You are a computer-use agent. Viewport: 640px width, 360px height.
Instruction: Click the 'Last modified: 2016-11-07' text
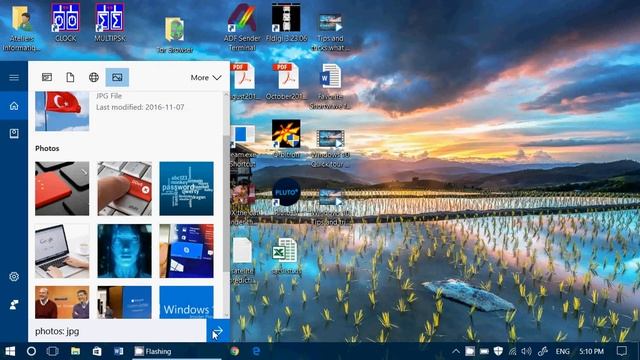[140, 107]
